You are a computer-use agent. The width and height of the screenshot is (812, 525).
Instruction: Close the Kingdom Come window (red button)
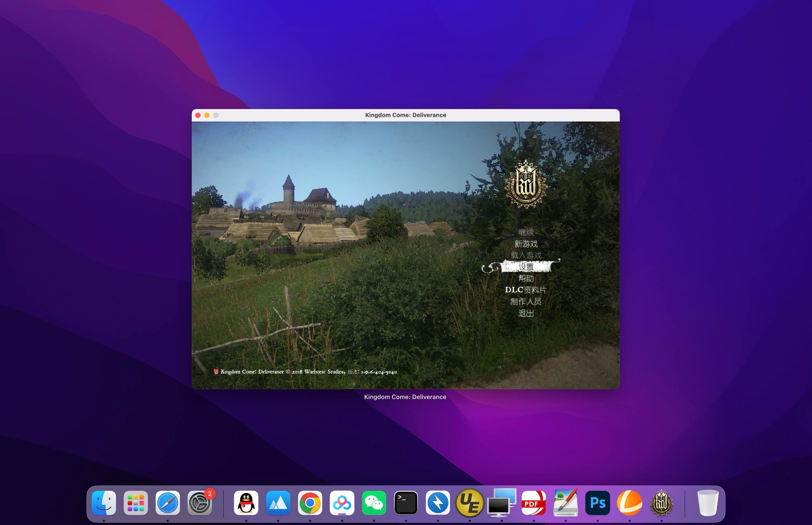pos(198,115)
